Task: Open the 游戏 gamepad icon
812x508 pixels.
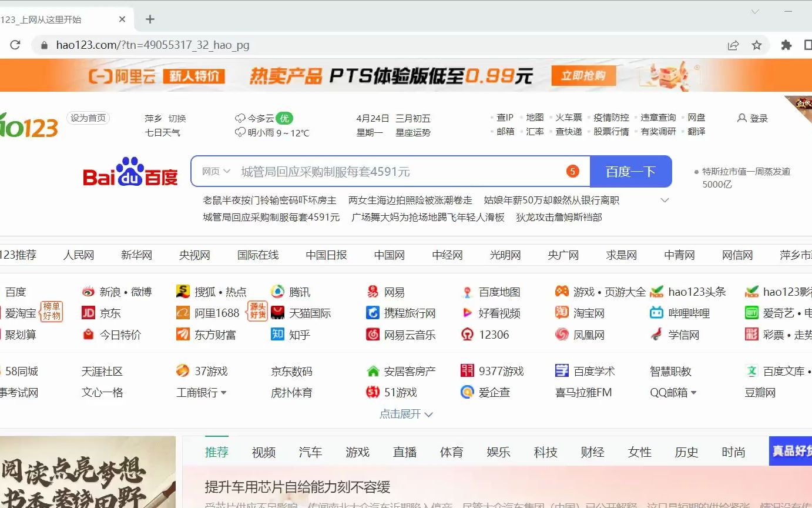Action: 562,292
